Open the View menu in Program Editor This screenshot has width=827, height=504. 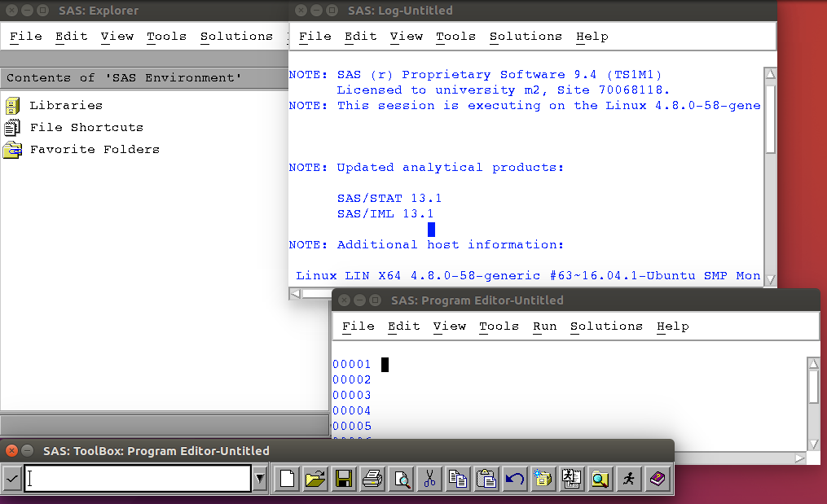(450, 327)
